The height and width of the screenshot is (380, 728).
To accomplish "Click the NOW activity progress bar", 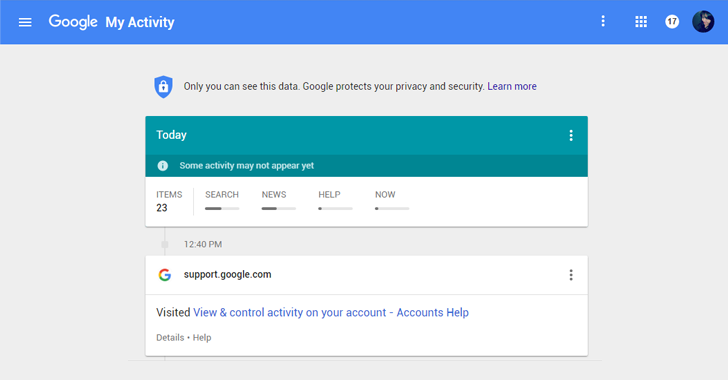I will (392, 209).
